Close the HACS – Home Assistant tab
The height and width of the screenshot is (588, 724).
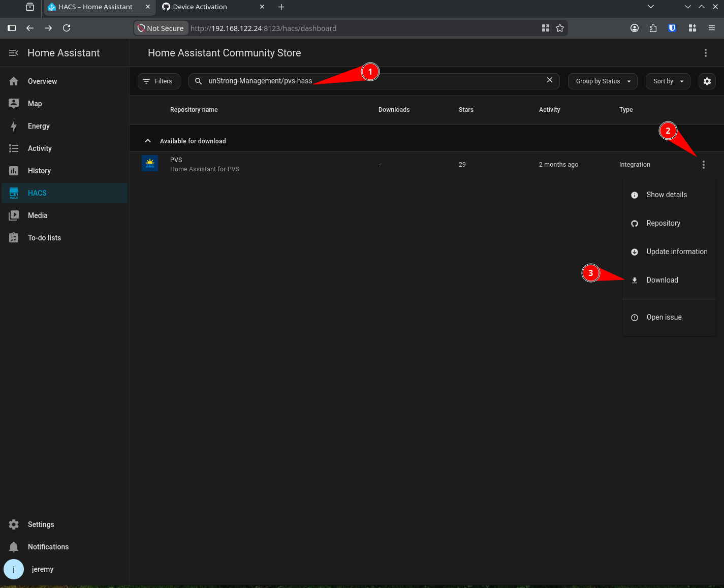148,7
